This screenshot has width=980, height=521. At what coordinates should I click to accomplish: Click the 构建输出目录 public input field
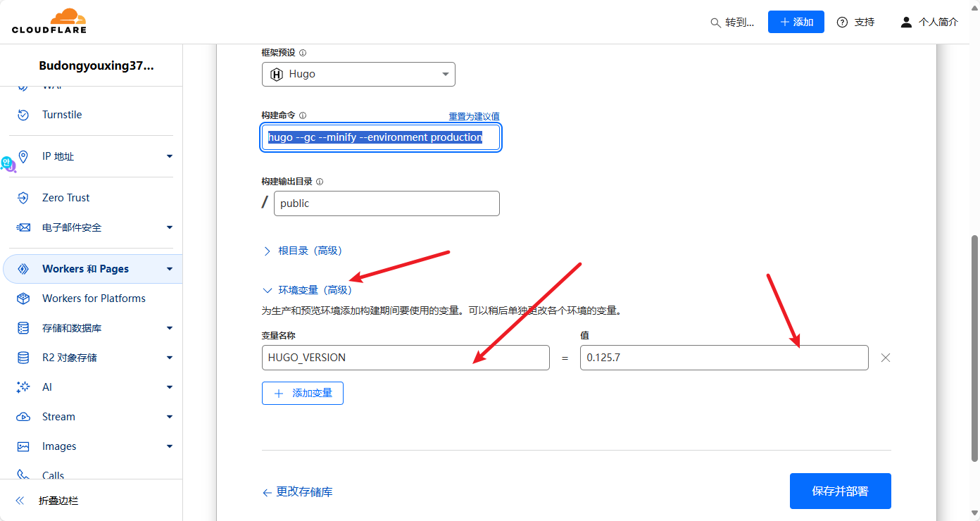point(386,203)
